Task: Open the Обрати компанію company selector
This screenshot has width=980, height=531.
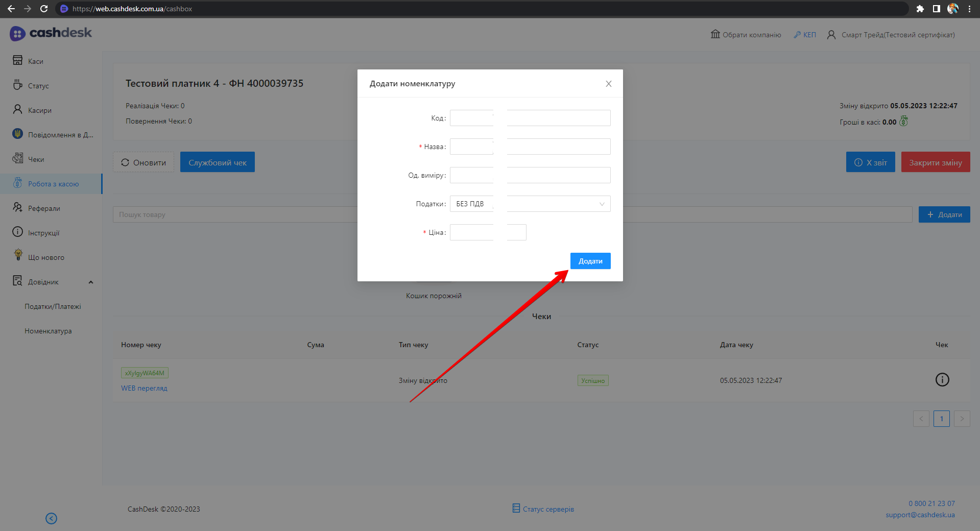Action: coord(746,35)
